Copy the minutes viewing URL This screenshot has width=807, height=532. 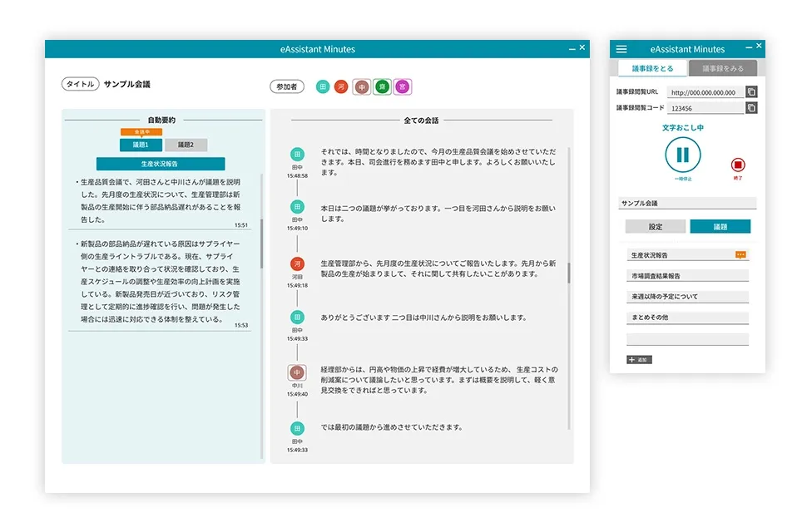751,92
